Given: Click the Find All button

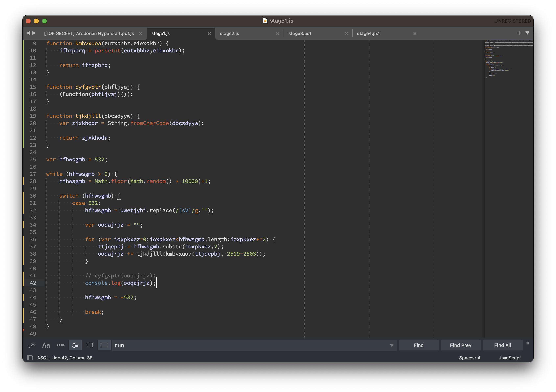Looking at the screenshot, I should coord(503,345).
